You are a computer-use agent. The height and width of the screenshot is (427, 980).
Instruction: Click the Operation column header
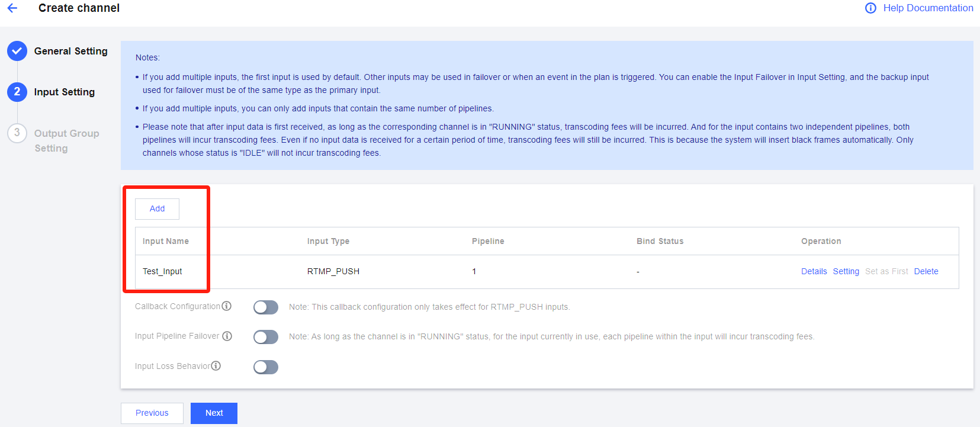821,241
